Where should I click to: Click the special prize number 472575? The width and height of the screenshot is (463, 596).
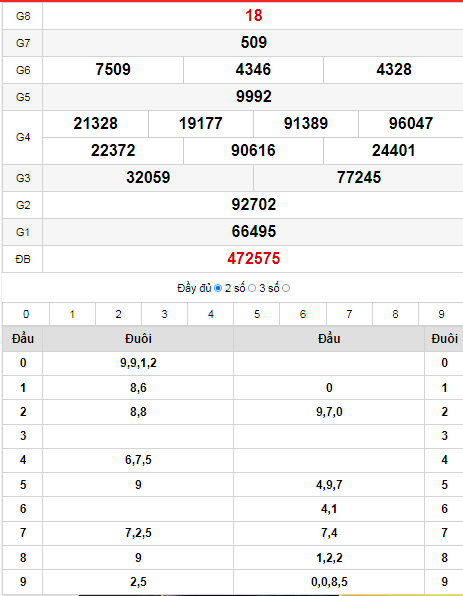coord(254,259)
